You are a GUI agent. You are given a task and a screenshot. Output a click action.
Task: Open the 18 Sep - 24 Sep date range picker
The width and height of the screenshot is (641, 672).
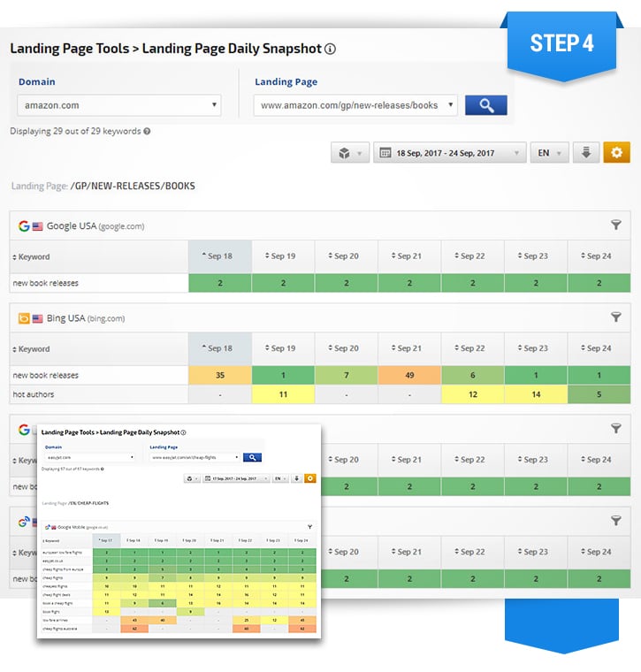450,153
